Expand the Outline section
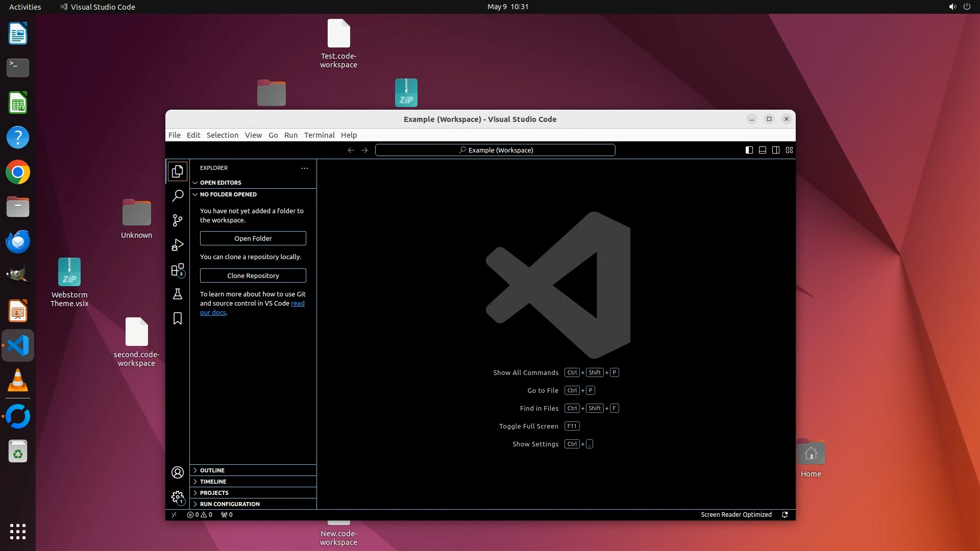 click(212, 470)
